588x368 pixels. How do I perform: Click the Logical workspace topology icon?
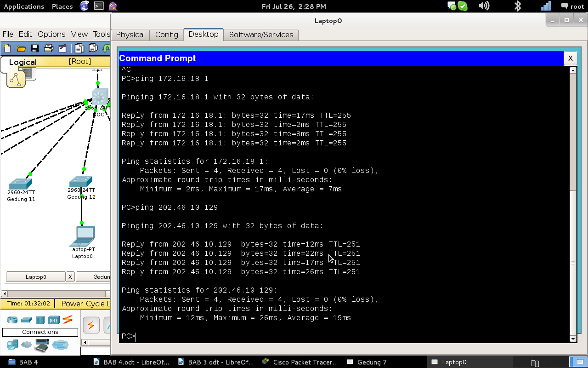coord(16,79)
